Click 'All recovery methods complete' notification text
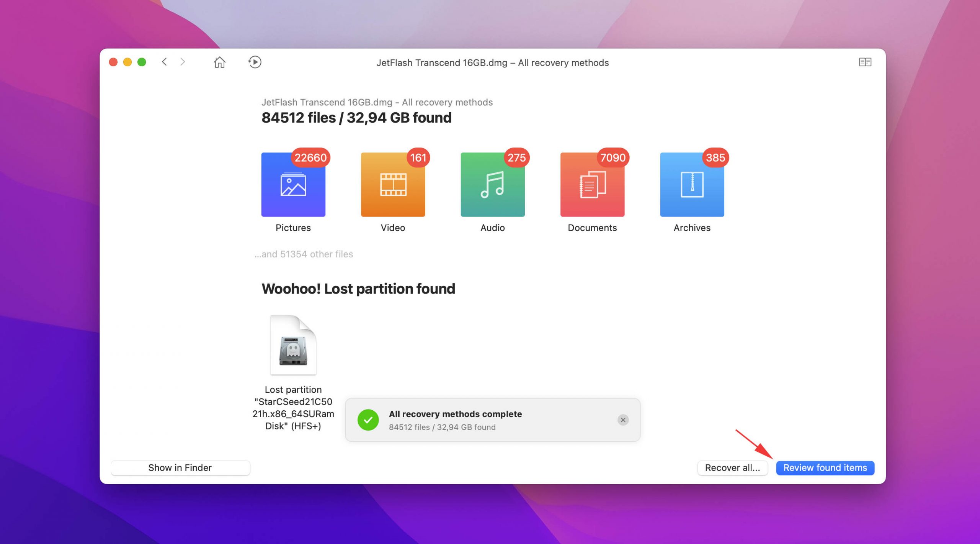The height and width of the screenshot is (544, 980). pos(455,414)
